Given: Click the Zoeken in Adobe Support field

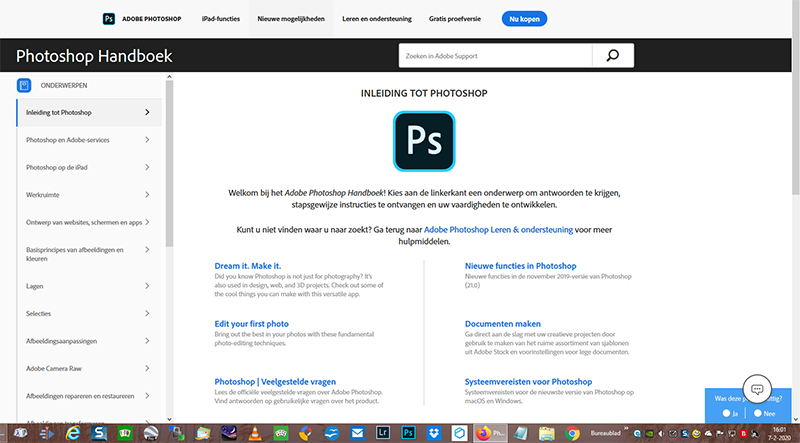Looking at the screenshot, I should (495, 56).
